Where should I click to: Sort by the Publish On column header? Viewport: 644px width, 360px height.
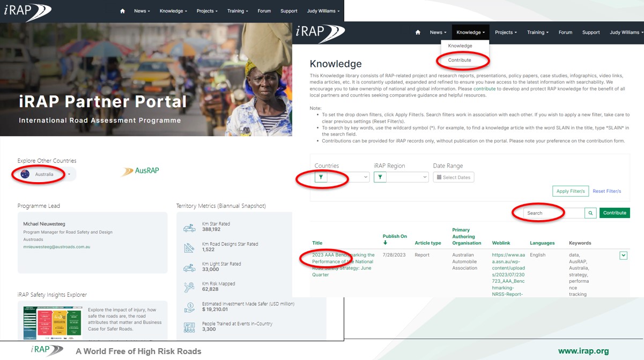tap(395, 236)
